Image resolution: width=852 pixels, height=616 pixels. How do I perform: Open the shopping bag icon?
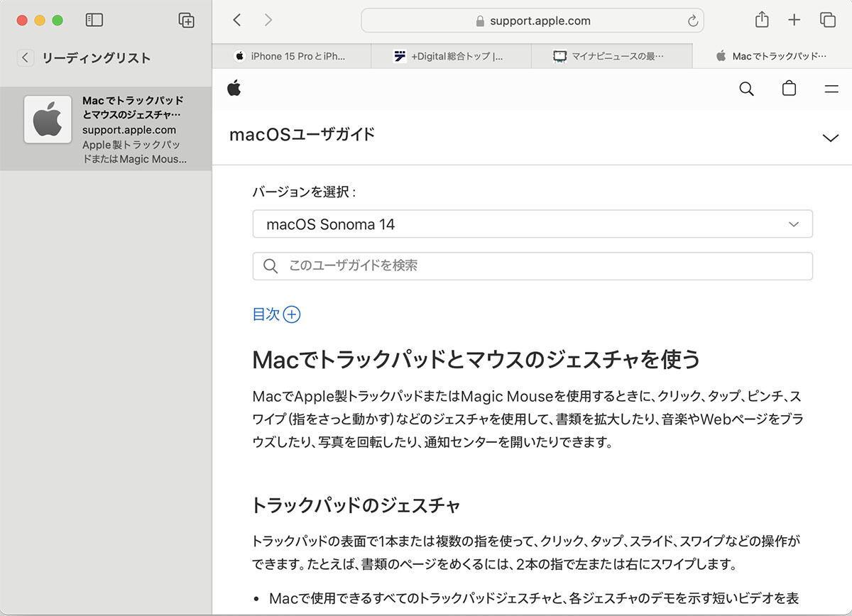[789, 89]
